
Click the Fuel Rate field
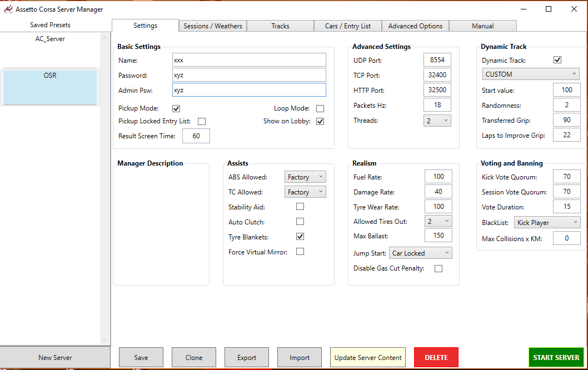tap(438, 177)
